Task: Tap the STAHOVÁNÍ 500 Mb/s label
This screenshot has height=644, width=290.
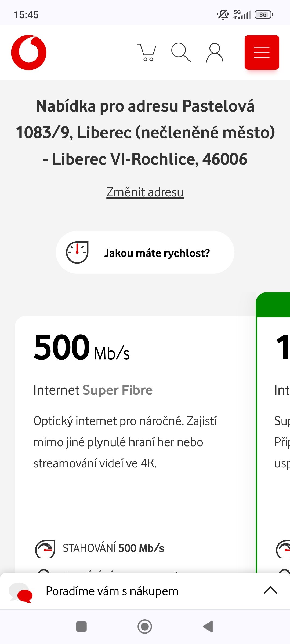Action: coord(113,548)
